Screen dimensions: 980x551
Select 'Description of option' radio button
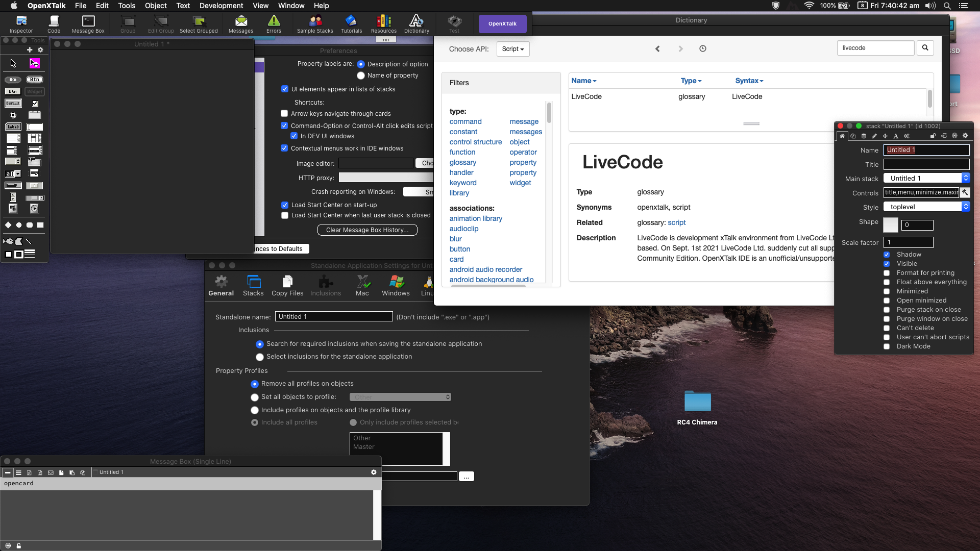(361, 64)
